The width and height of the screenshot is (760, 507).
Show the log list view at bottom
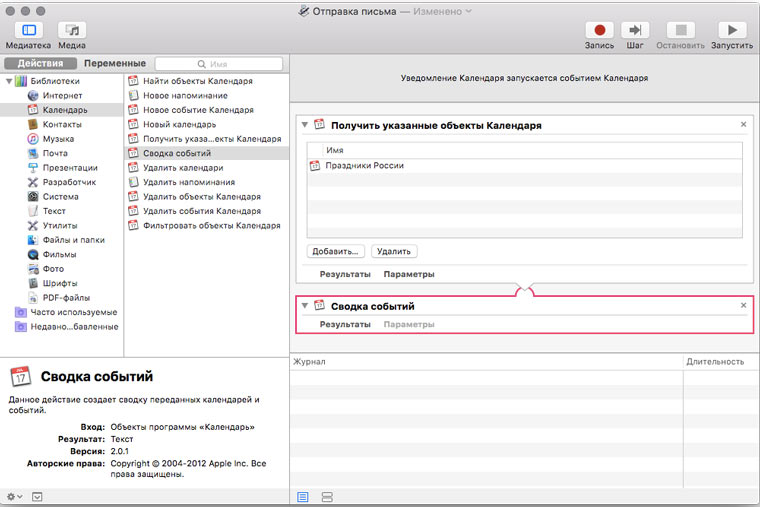pos(302,497)
